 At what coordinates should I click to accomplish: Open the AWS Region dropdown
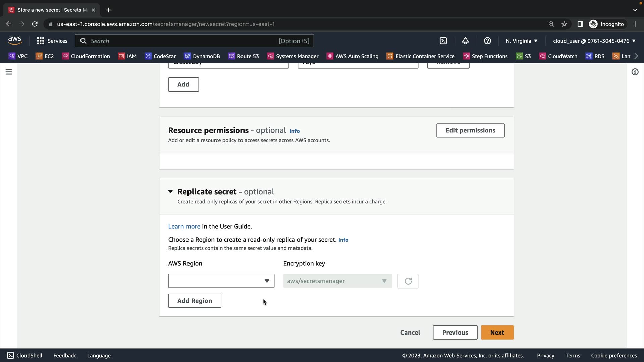tap(221, 281)
